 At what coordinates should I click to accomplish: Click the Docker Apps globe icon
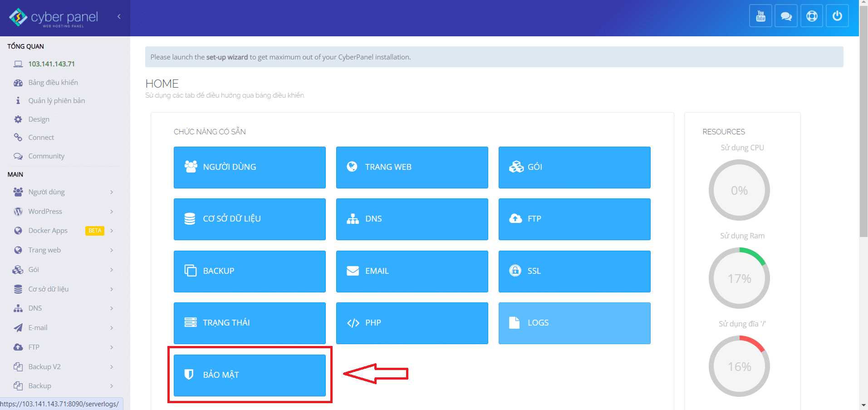(x=18, y=231)
